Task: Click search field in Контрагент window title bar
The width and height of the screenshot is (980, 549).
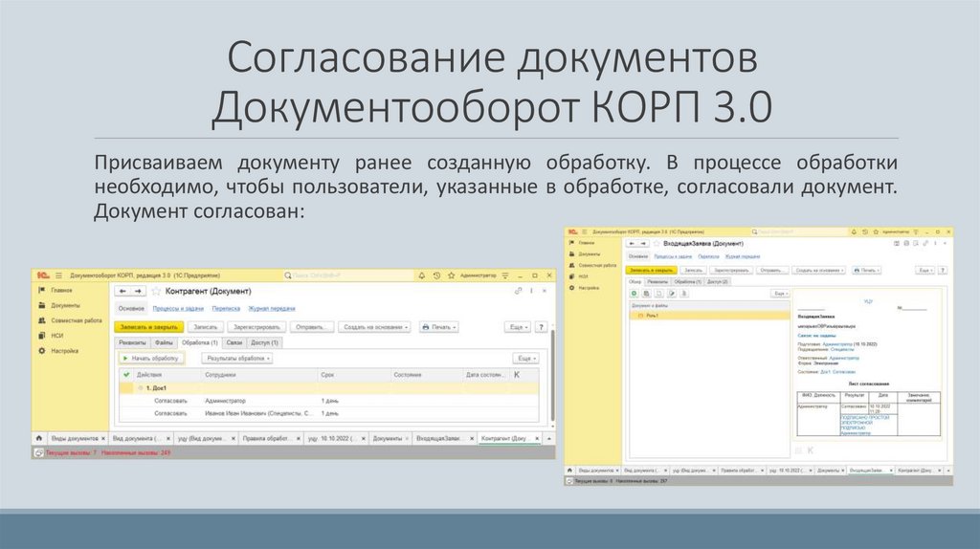Action: tap(346, 275)
